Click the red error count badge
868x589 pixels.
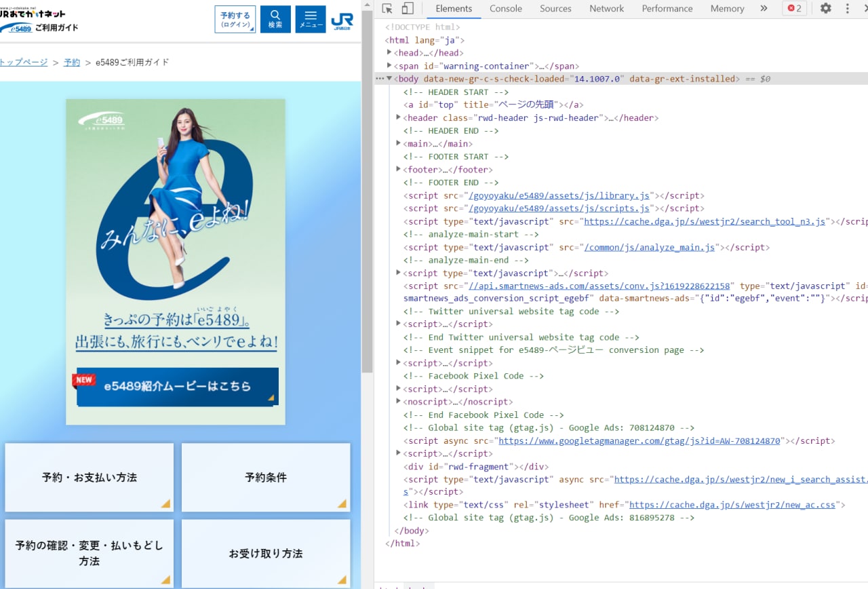794,9
